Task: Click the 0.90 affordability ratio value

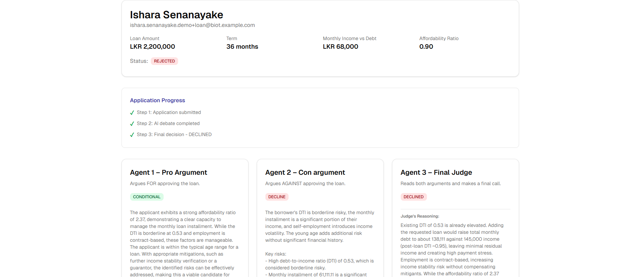Action: click(x=426, y=47)
